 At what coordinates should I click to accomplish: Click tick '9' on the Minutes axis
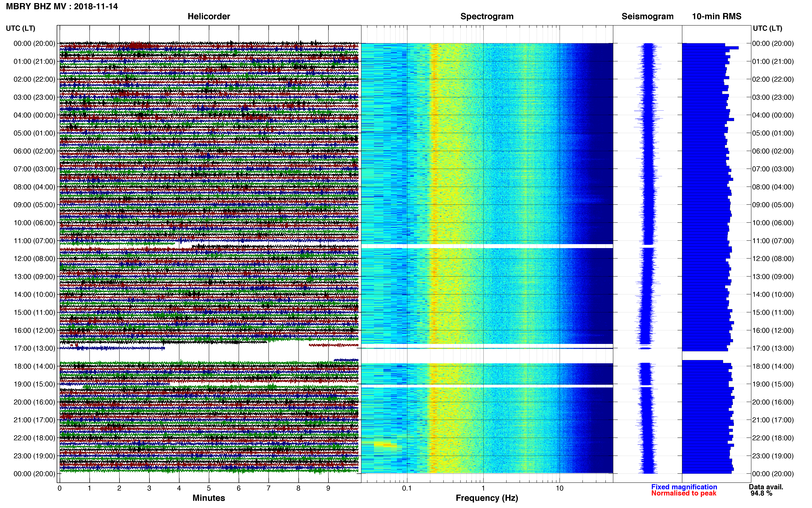[x=328, y=488]
